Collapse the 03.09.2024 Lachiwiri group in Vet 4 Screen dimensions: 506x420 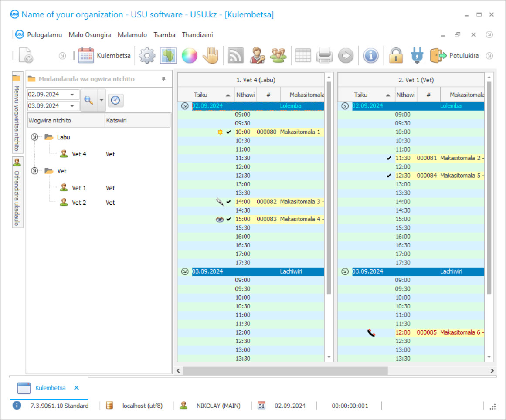(x=185, y=271)
